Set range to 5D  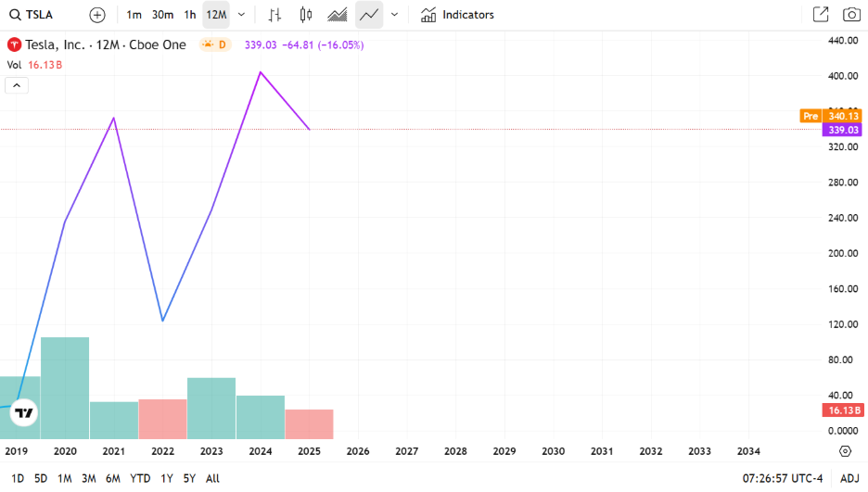pos(41,479)
